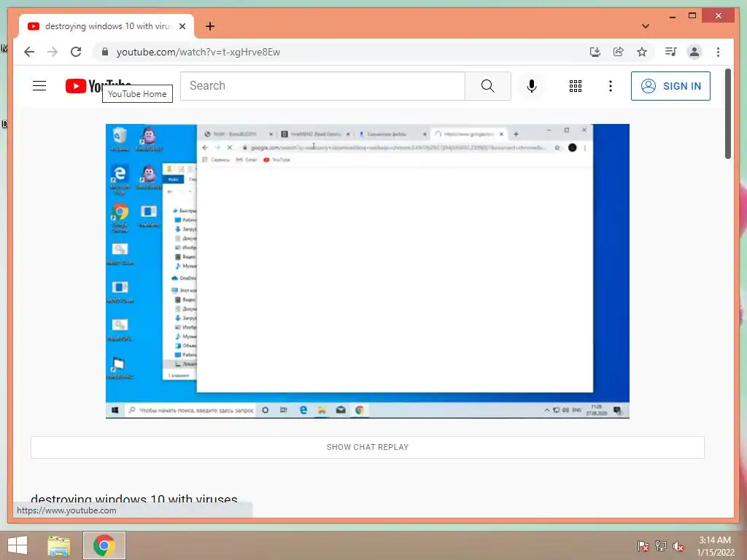The width and height of the screenshot is (747, 560).
Task: Select the 'destroying windows 10 with virus' tab
Action: coord(107,26)
